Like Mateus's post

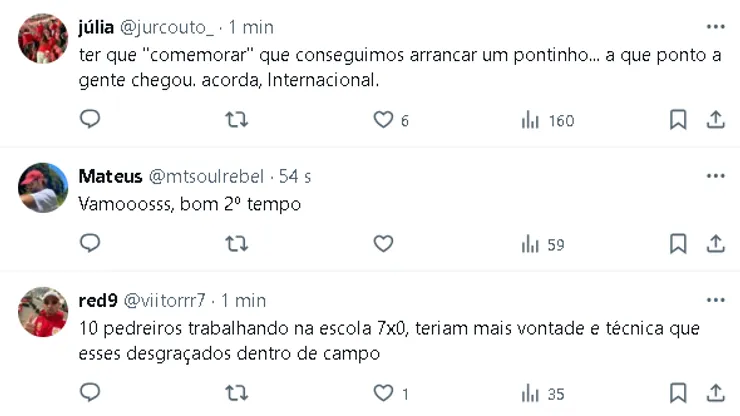[383, 243]
